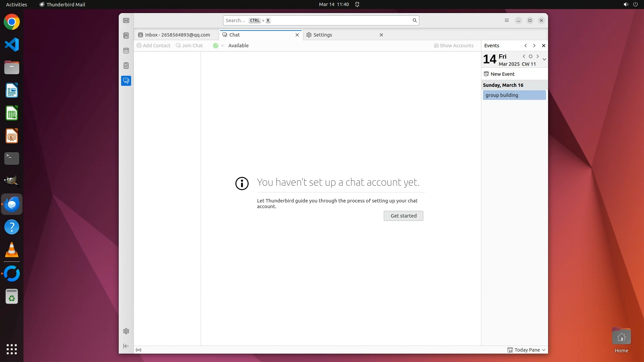This screenshot has height=362, width=644.
Task: Switch to the Inbox tab
Action: (177, 35)
